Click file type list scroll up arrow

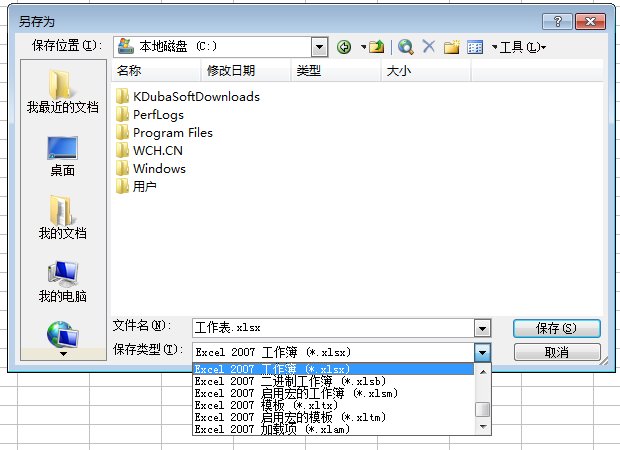(483, 372)
